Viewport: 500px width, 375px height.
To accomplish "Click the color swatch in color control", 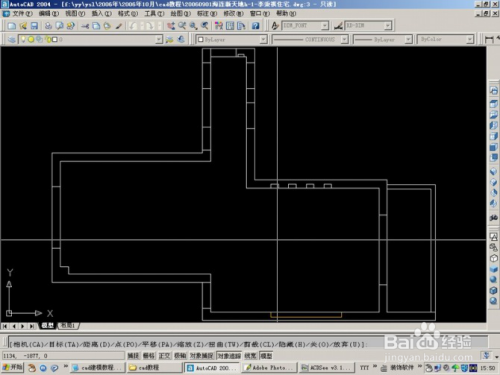I will pyautogui.click(x=200, y=39).
